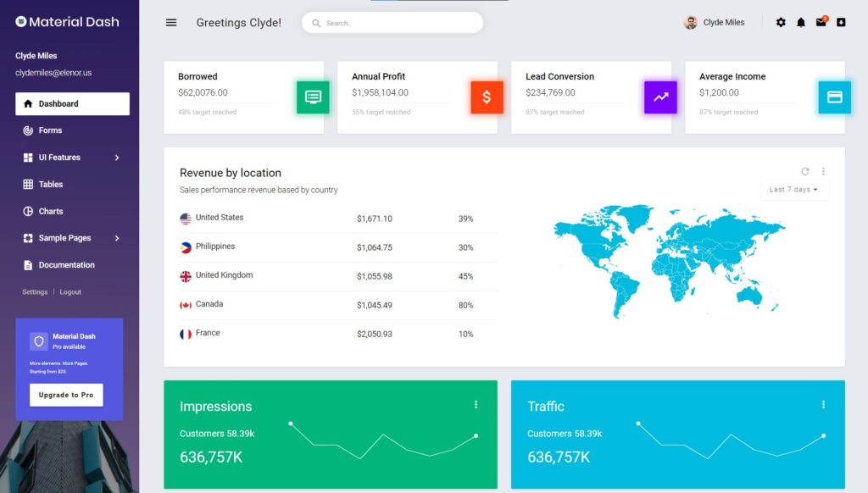Viewport: 868px width, 493px height.
Task: Select Dashboard in sidebar
Action: pyautogui.click(x=73, y=103)
